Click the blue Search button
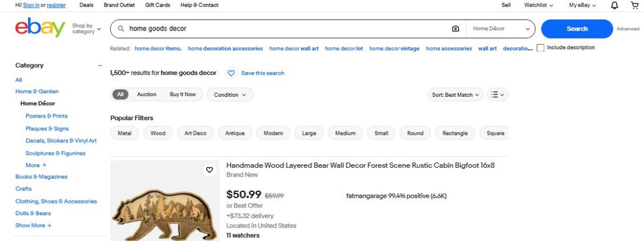This screenshot has height=241, width=644. pos(577,29)
